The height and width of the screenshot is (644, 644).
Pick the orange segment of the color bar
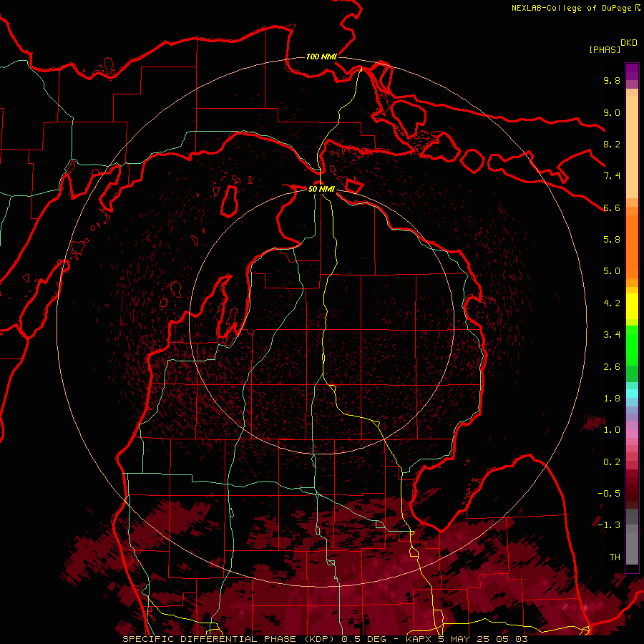pyautogui.click(x=632, y=248)
